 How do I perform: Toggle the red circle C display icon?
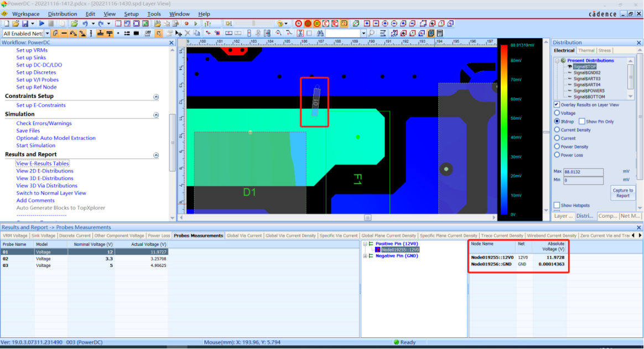(x=326, y=23)
